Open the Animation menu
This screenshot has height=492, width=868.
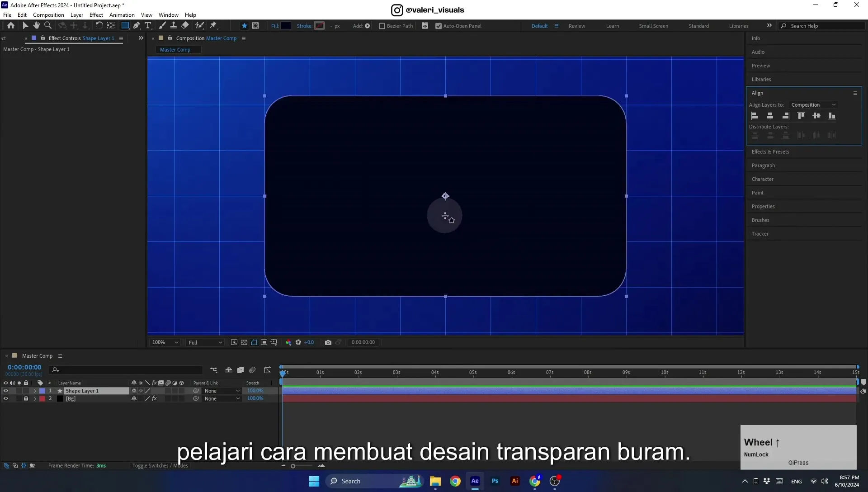[x=122, y=15]
